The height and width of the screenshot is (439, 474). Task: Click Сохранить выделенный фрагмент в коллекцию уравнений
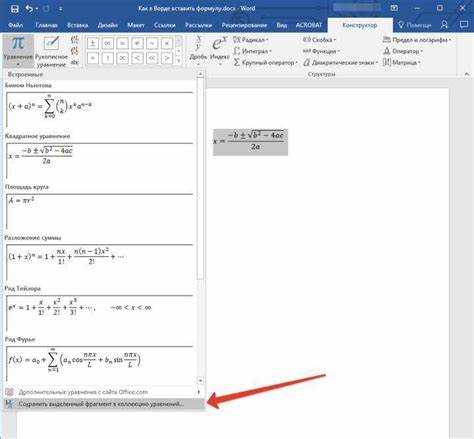pyautogui.click(x=104, y=404)
